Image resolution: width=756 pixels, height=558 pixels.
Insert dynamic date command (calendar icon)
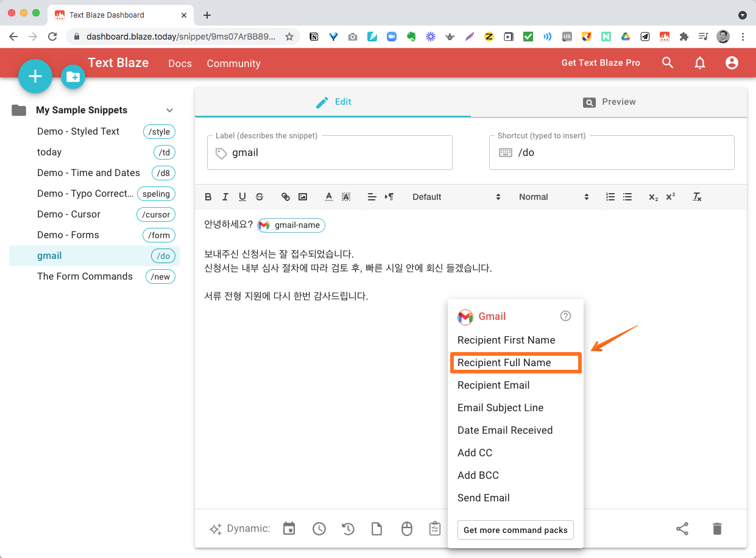coord(289,529)
